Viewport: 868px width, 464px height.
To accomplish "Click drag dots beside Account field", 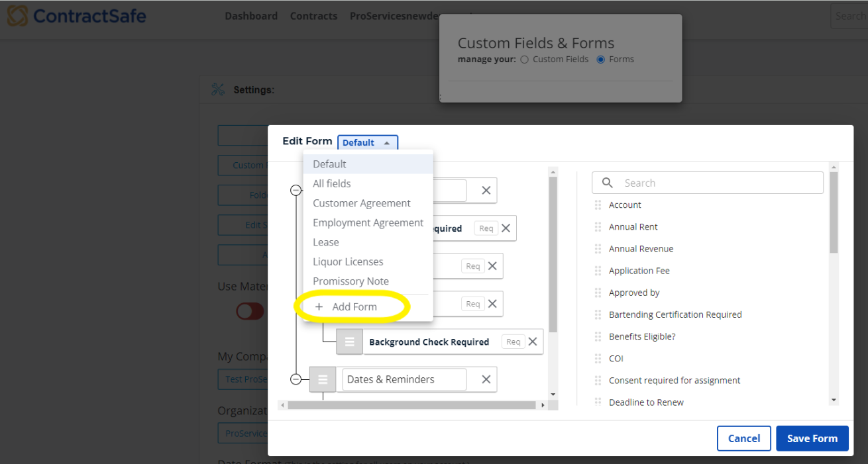I will tap(598, 205).
